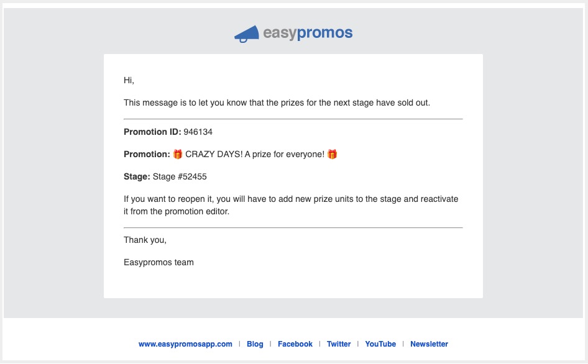Click the 'Promotion ID:' bold label
Image resolution: width=588 pixels, height=364 pixels.
152,132
